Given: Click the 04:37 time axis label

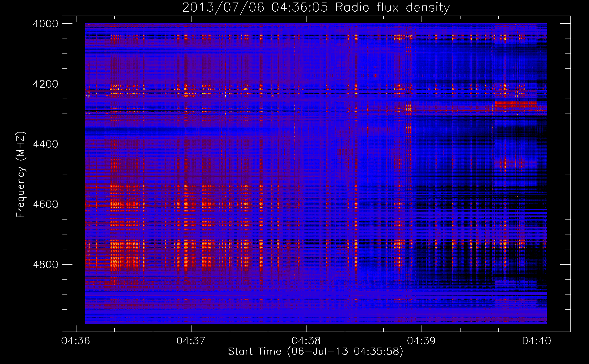Looking at the screenshot, I should (191, 341).
